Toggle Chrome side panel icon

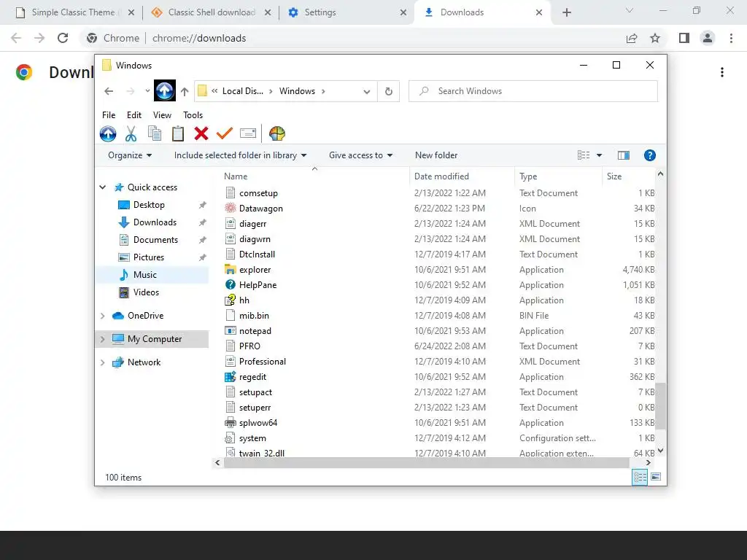coord(684,38)
